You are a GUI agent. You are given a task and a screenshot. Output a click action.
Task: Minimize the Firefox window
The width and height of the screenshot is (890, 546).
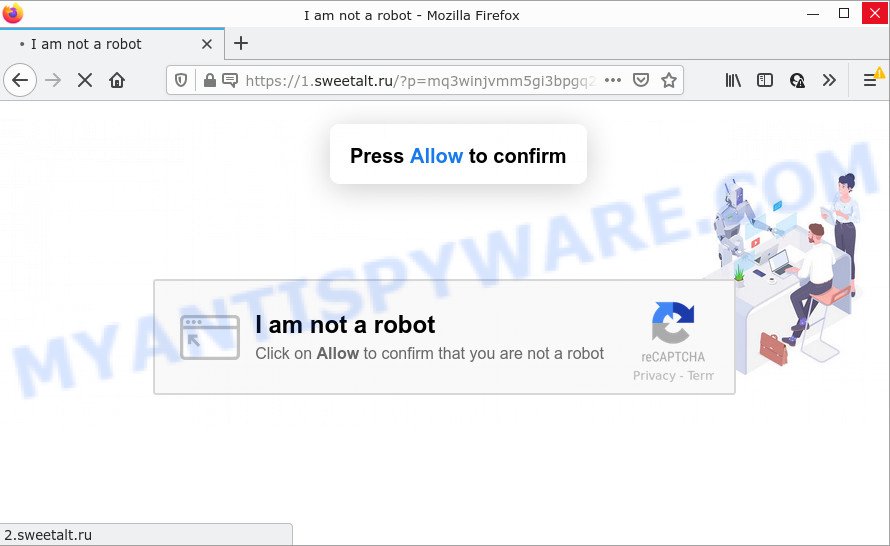tap(813, 13)
